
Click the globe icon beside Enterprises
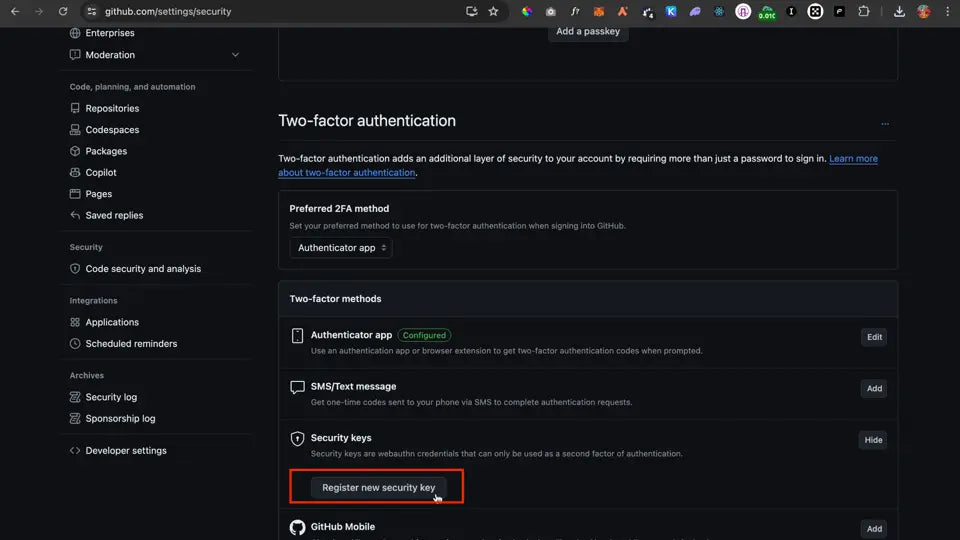coord(75,32)
